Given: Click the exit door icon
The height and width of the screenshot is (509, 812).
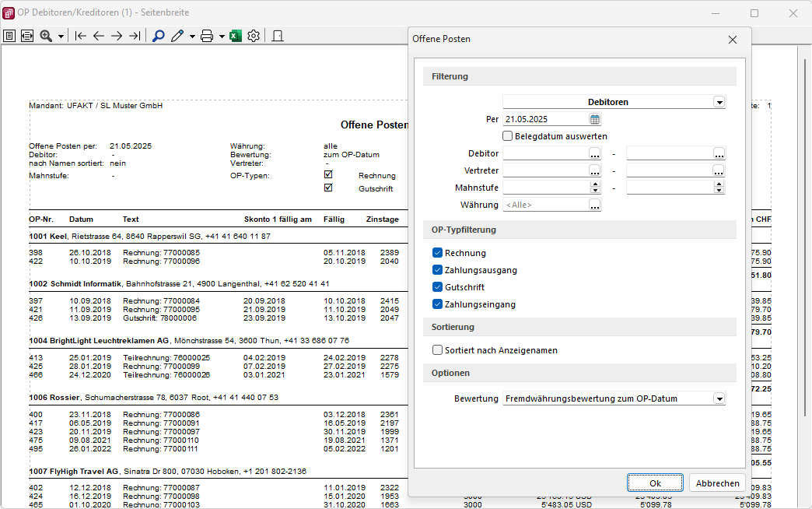Looking at the screenshot, I should tap(277, 36).
